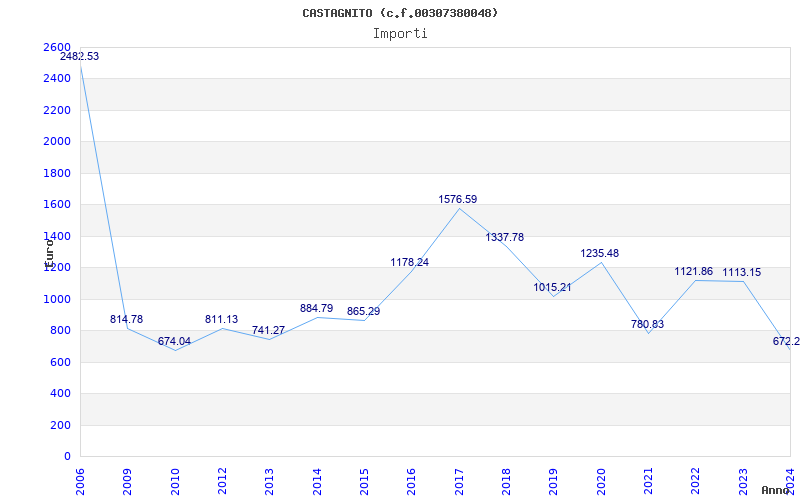
Task: Click the Anno x-axis title
Action: click(x=776, y=490)
